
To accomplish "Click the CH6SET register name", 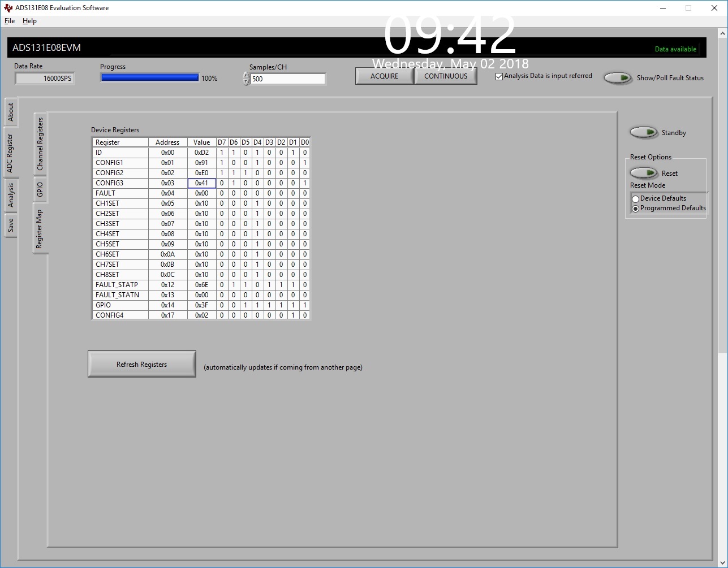I will 120,254.
